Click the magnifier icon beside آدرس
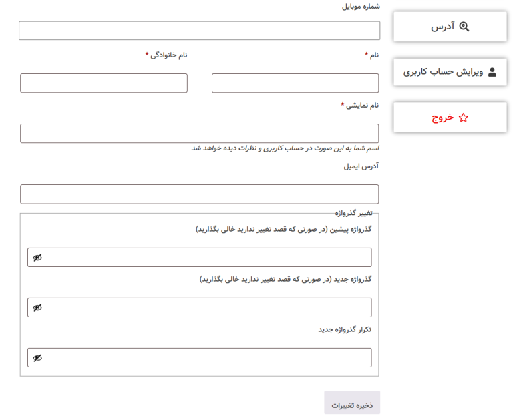 tap(464, 27)
